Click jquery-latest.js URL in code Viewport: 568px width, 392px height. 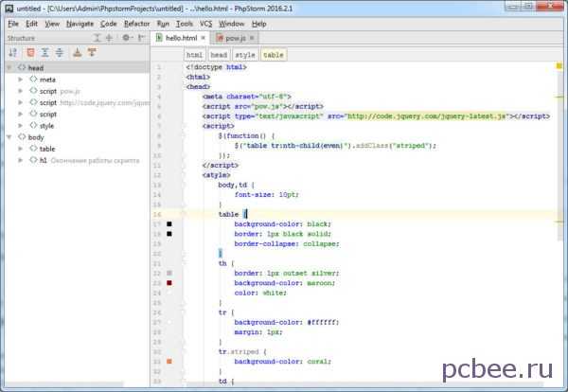coord(427,116)
